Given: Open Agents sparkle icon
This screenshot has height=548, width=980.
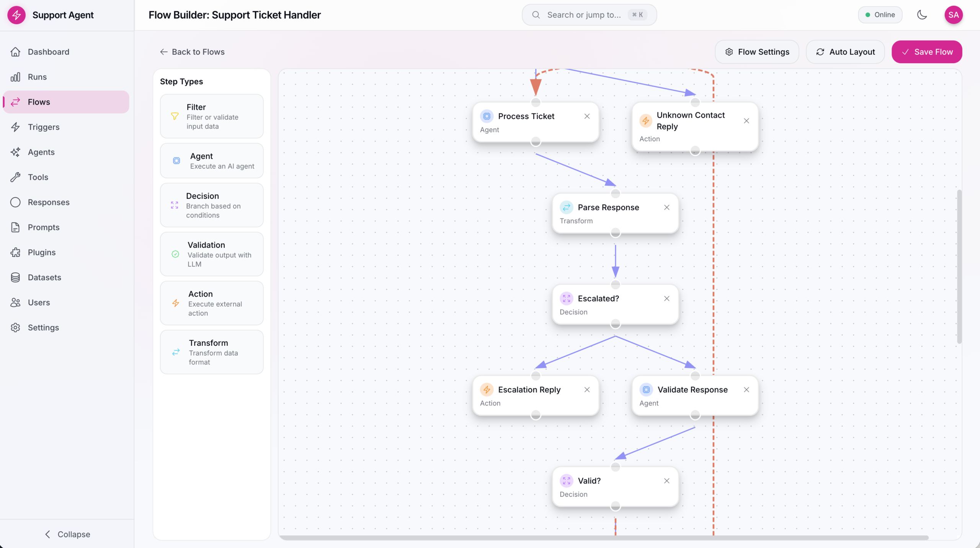Looking at the screenshot, I should 15,152.
